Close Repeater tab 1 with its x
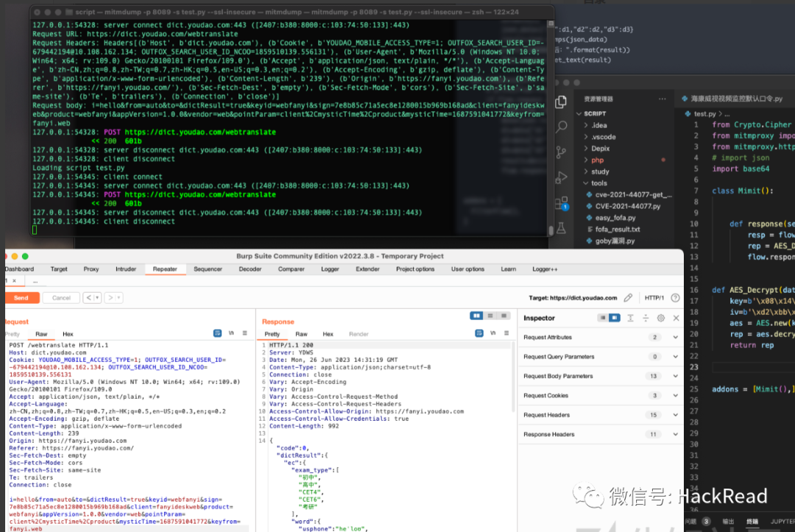 pyautogui.click(x=14, y=280)
